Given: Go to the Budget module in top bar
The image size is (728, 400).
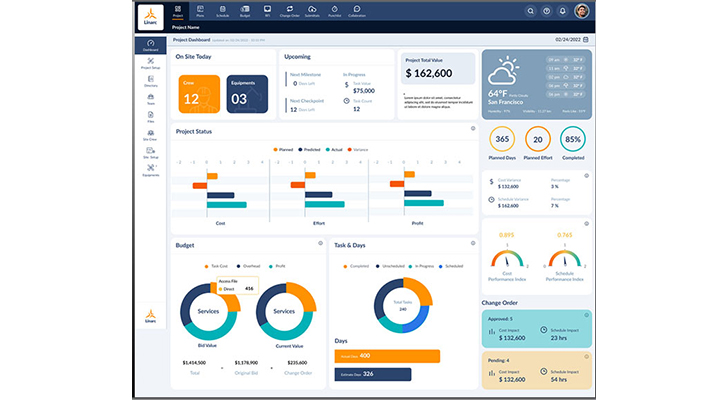Looking at the screenshot, I should 245,11.
